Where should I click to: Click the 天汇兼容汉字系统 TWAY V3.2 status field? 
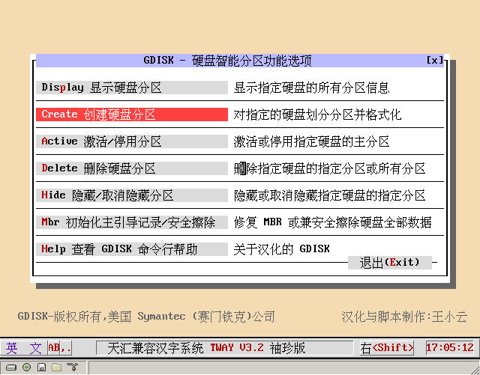tap(224, 348)
